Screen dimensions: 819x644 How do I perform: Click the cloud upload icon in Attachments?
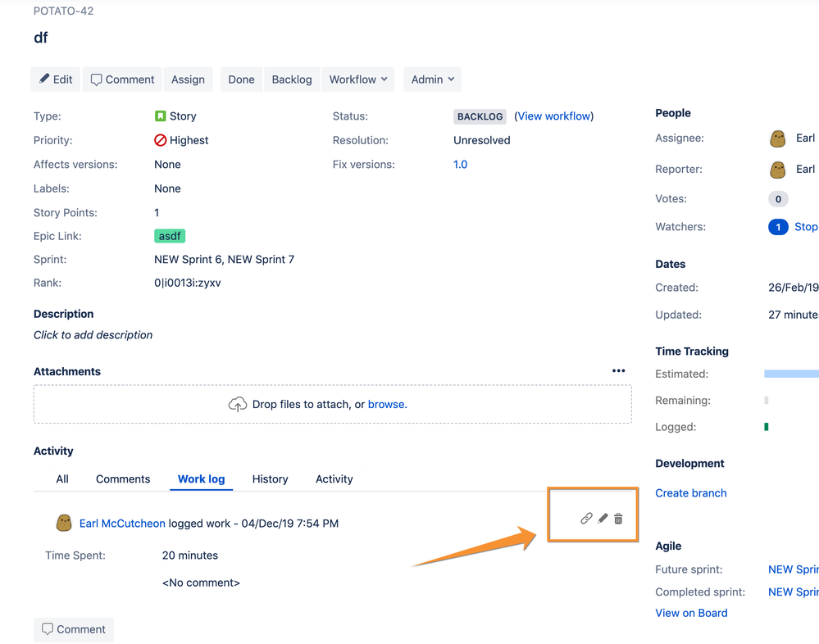pyautogui.click(x=238, y=404)
